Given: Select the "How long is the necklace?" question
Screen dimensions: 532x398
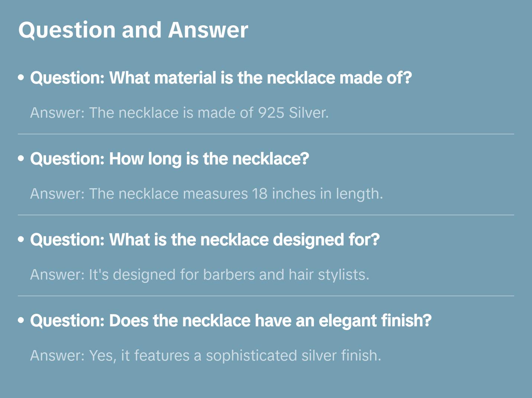Looking at the screenshot, I should pyautogui.click(x=169, y=159).
